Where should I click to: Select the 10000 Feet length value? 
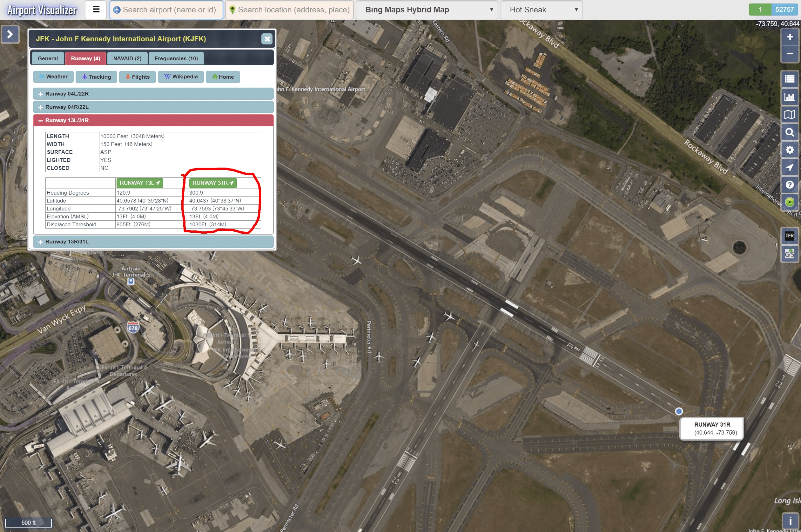click(x=132, y=136)
